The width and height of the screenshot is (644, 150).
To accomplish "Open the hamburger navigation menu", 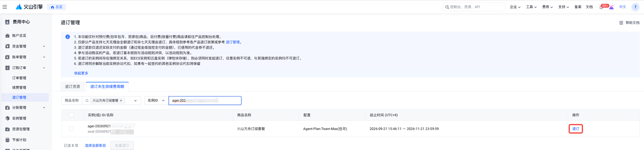I will (5, 7).
